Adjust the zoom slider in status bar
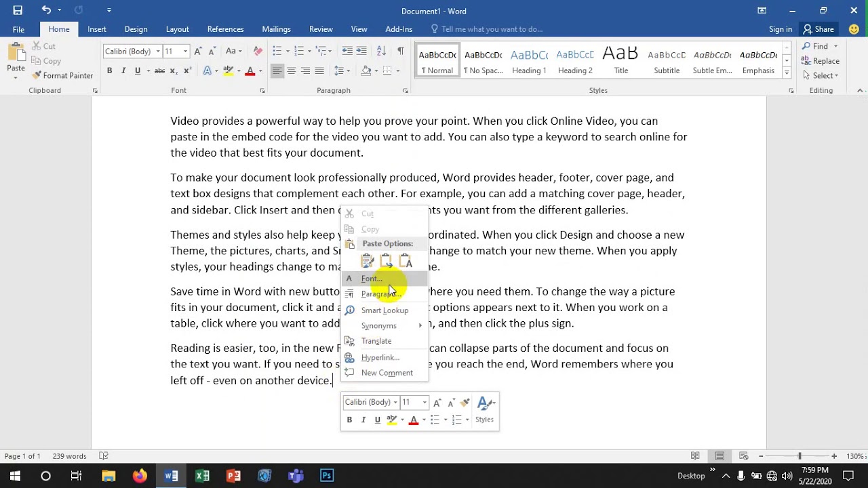This screenshot has height=488, width=868. [x=800, y=456]
